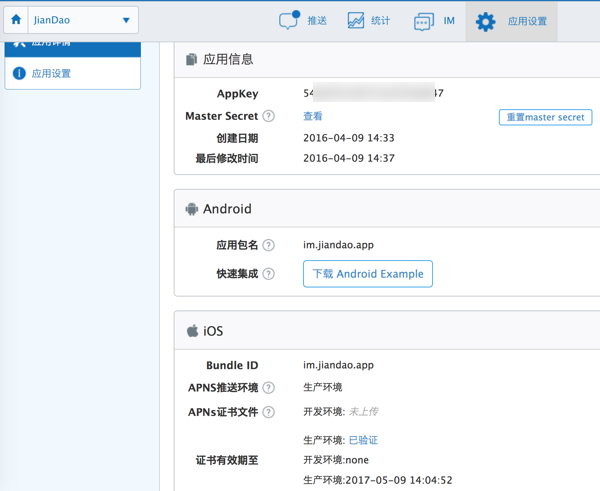Click the home icon
Screen dimensions: 600x491
pos(16,20)
